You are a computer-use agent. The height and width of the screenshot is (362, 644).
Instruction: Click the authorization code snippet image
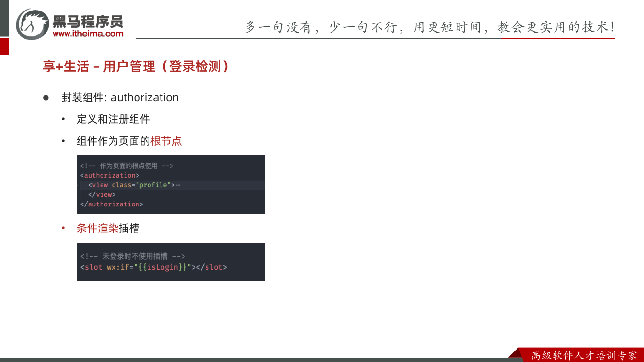(171, 184)
